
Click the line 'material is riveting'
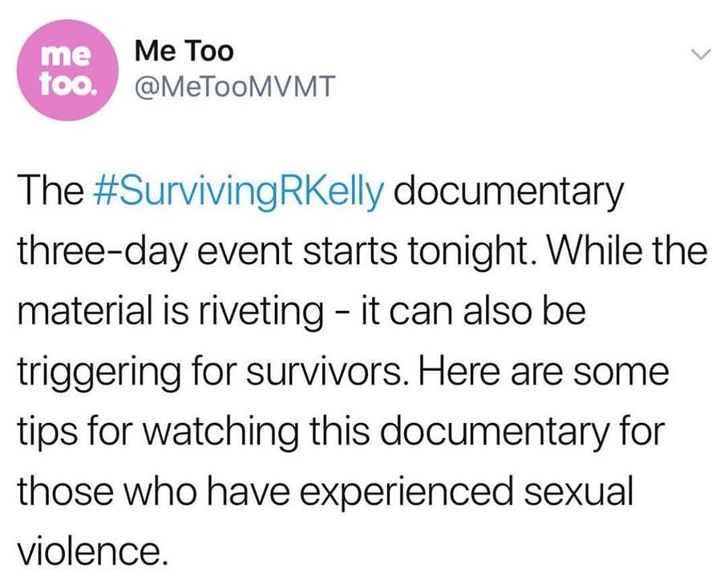[x=301, y=311]
